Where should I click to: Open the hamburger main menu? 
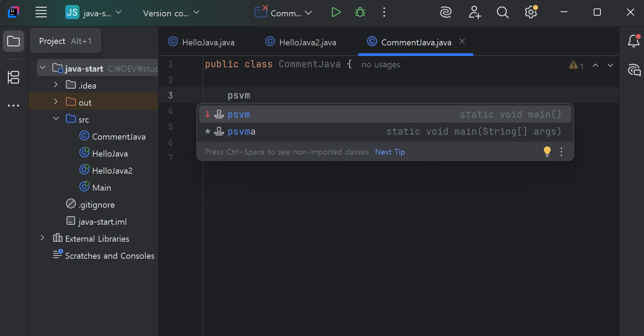pyautogui.click(x=41, y=12)
